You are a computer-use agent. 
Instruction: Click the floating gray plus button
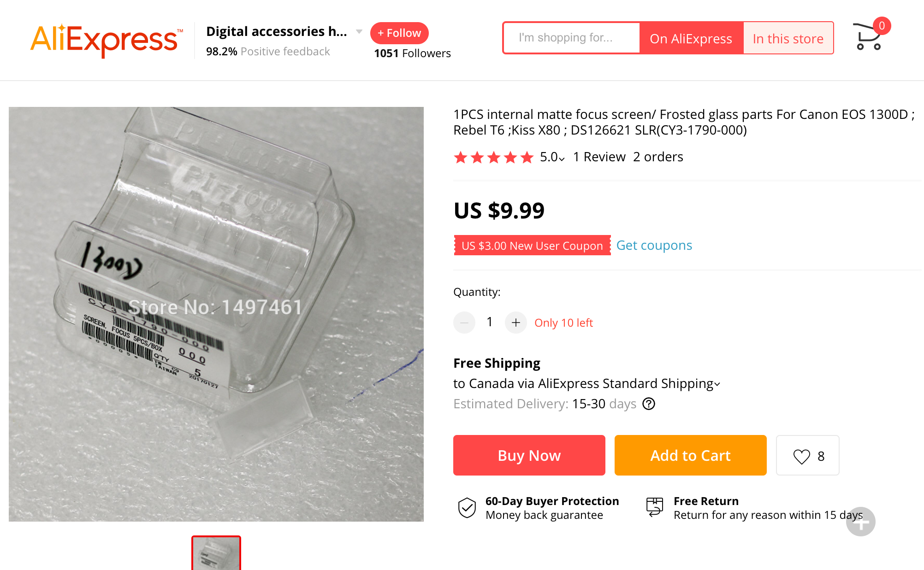pyautogui.click(x=860, y=522)
